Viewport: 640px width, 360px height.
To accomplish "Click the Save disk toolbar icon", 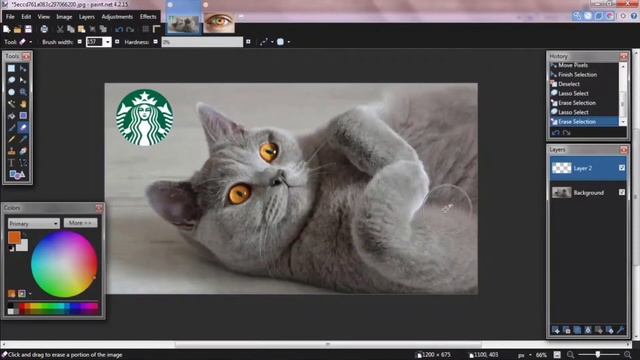I will [x=28, y=29].
